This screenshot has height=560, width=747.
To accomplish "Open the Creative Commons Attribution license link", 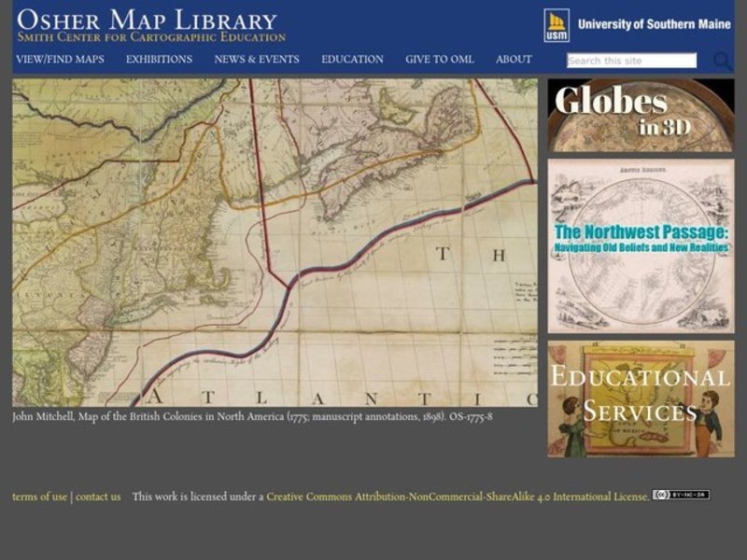I will [458, 497].
